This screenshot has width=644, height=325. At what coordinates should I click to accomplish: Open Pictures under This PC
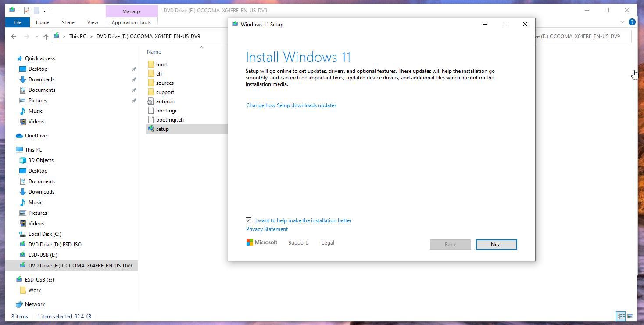(37, 213)
